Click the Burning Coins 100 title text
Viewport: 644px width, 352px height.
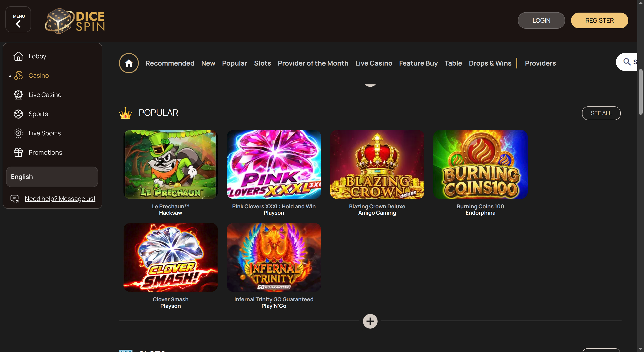[480, 207]
